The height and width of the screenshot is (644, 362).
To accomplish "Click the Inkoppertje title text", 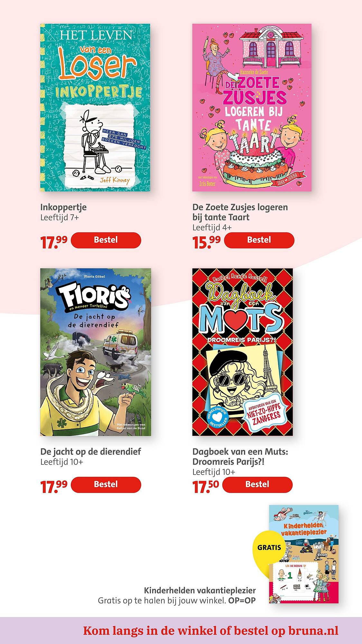I will coord(63,207).
